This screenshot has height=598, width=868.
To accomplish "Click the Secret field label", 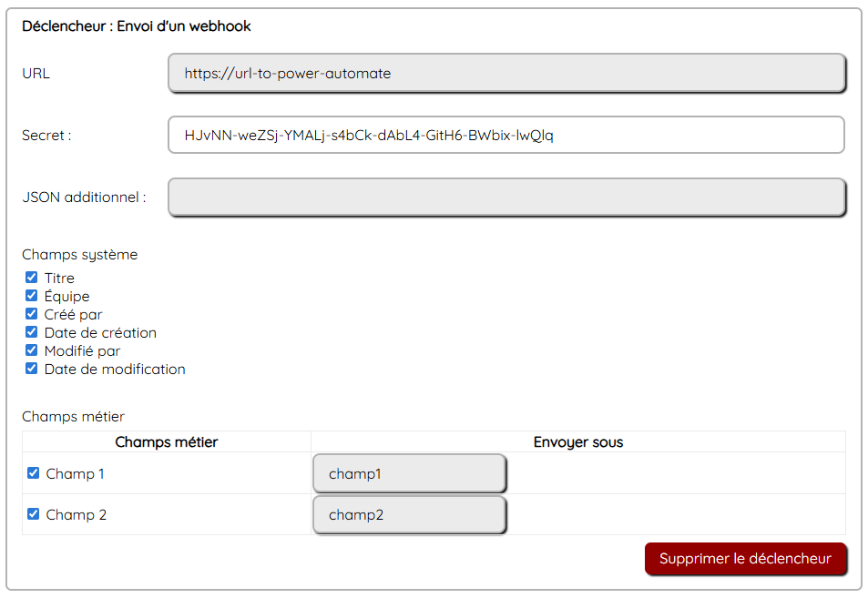I will [46, 136].
